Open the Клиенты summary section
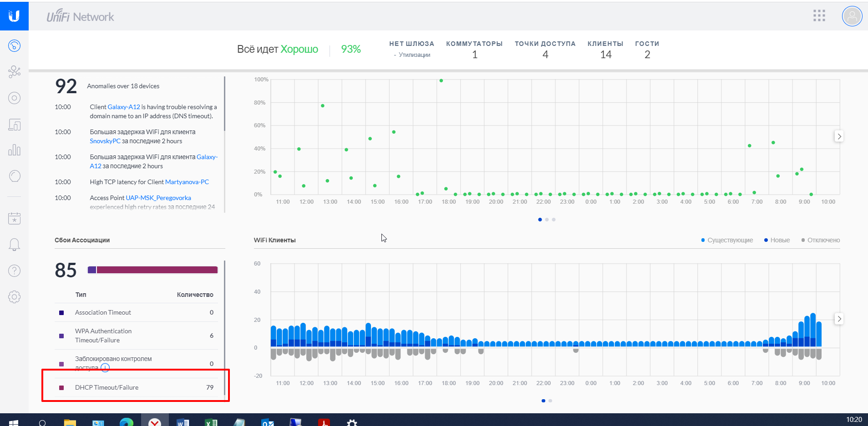This screenshot has height=426, width=868. (x=605, y=49)
